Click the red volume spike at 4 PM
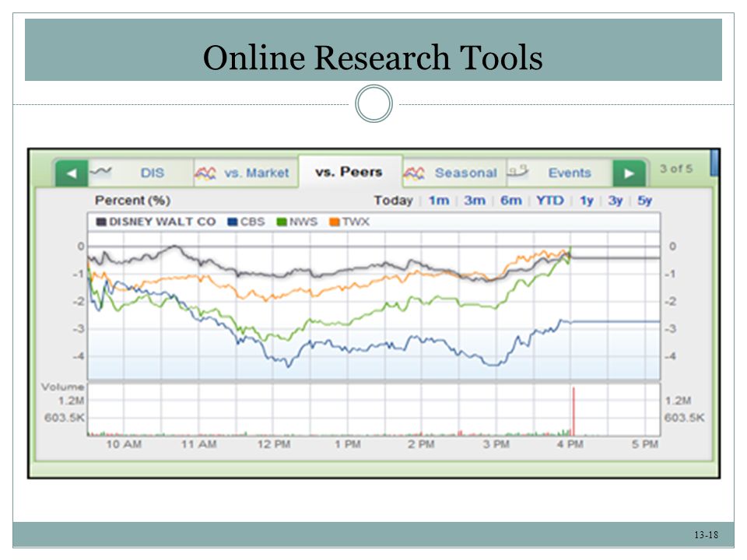Screen dimensions: 747x560 pos(573,411)
